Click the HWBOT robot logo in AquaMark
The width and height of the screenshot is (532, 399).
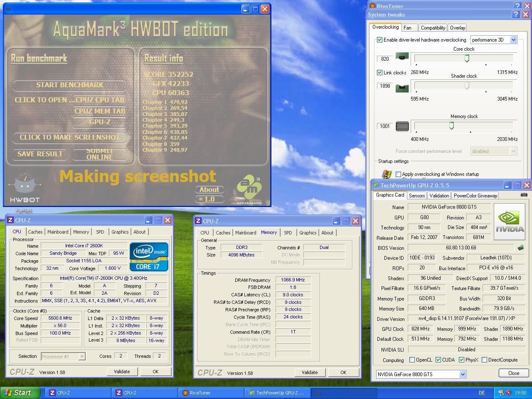coord(25,187)
